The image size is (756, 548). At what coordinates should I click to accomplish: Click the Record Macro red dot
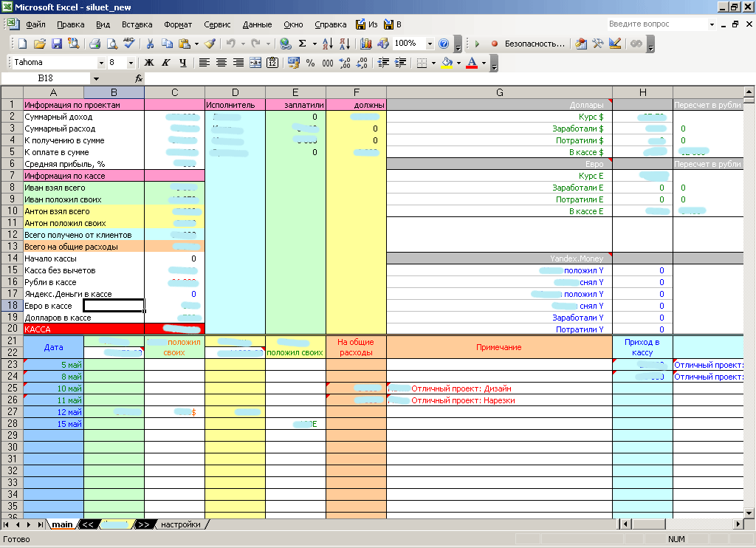(x=494, y=44)
